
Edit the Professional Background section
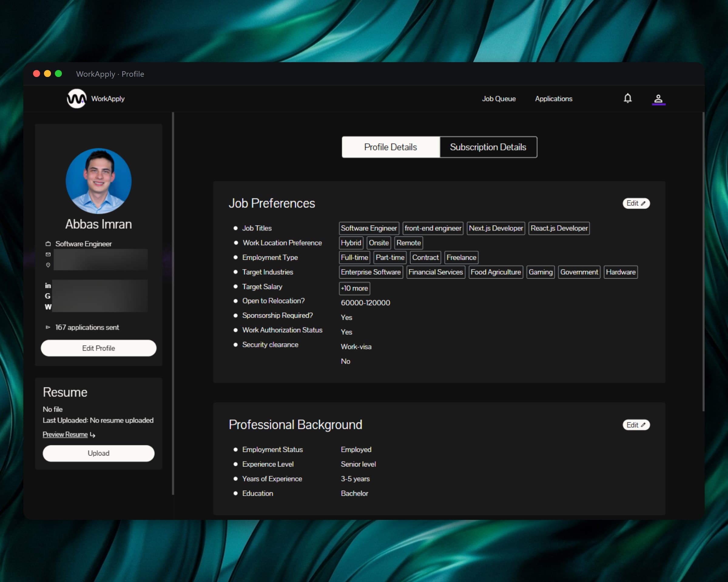[x=636, y=425]
